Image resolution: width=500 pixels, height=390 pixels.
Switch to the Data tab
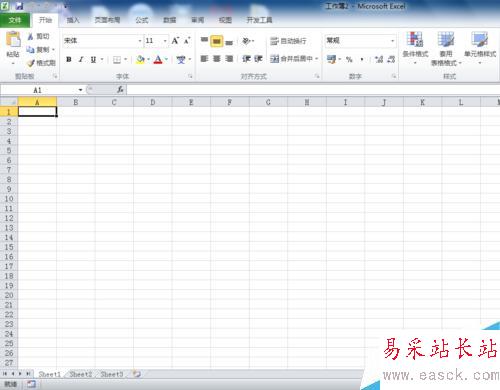point(169,20)
